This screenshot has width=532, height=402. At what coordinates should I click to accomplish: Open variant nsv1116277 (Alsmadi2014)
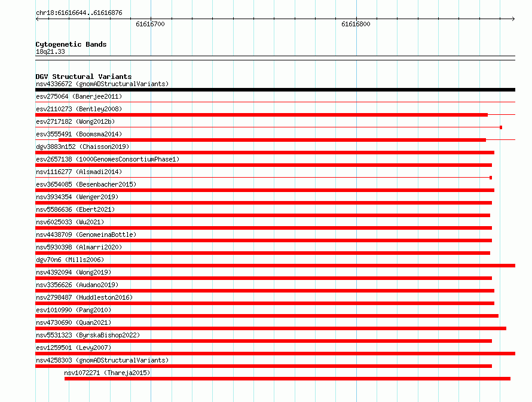[x=79, y=172]
